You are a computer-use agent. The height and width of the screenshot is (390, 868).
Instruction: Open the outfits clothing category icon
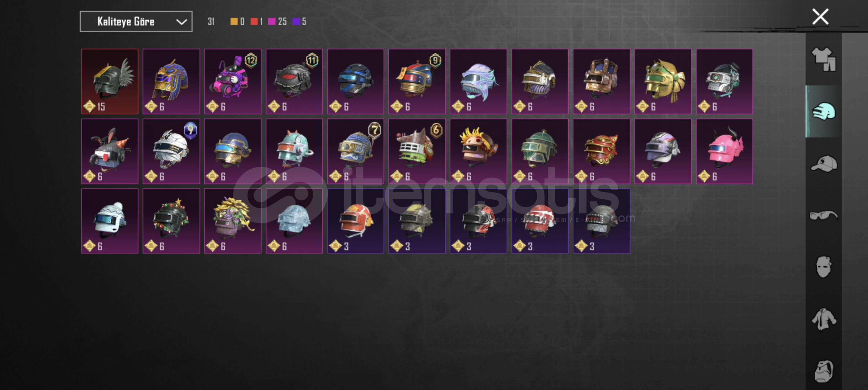(824, 59)
